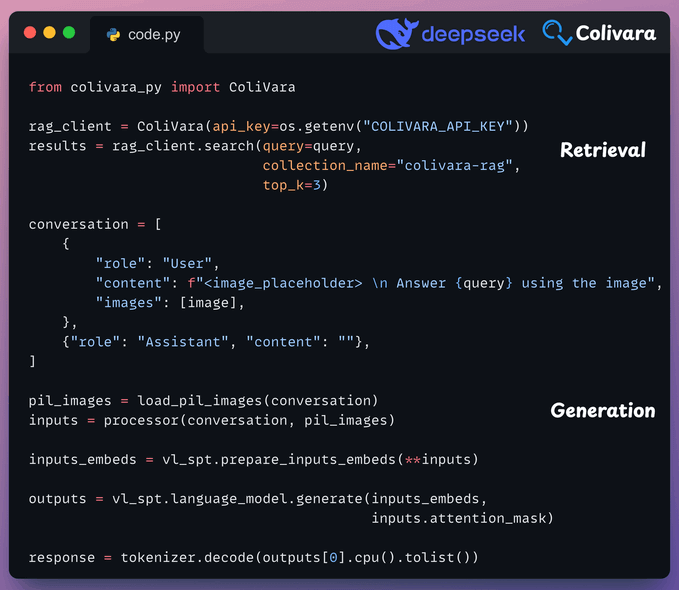Click the Retrieval label
This screenshot has height=590, width=679.
tap(603, 150)
